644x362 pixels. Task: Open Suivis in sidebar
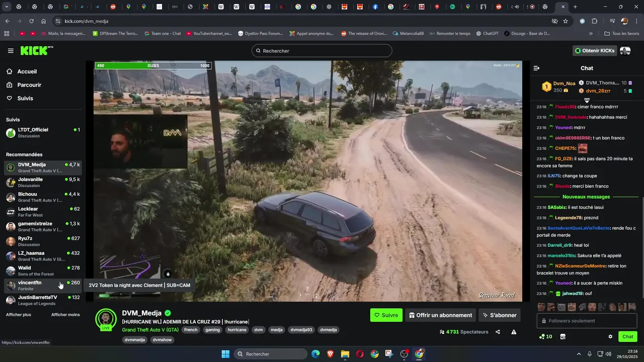pos(25,99)
